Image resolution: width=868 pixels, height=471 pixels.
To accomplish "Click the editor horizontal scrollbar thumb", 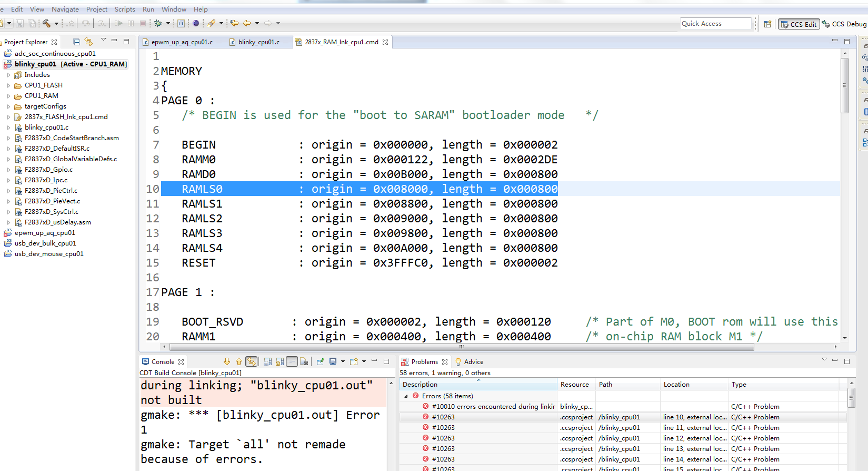I will click(462, 347).
